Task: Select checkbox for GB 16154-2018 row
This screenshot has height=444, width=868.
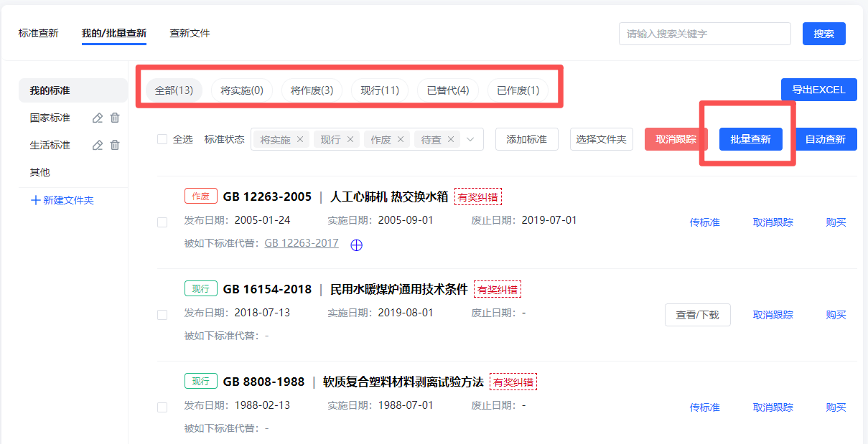Action: 162,315
